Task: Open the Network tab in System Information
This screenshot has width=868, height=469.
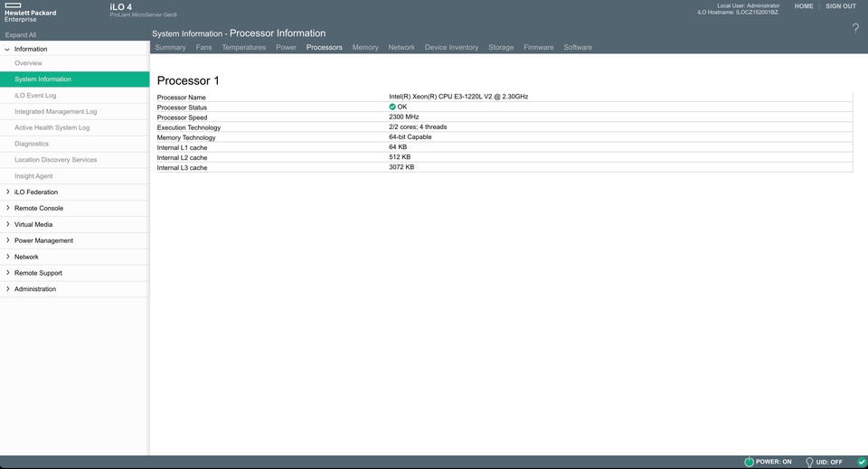Action: coord(401,48)
